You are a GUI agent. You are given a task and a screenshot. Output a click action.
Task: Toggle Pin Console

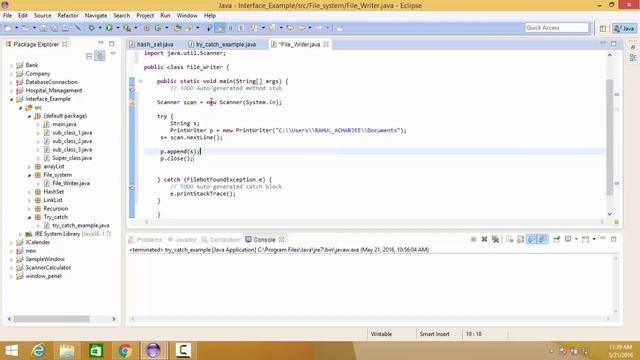coord(556,239)
